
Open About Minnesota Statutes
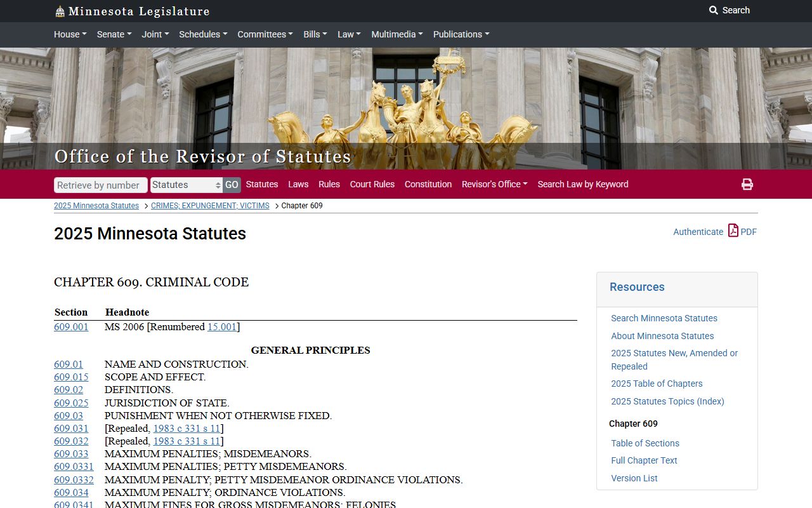662,336
